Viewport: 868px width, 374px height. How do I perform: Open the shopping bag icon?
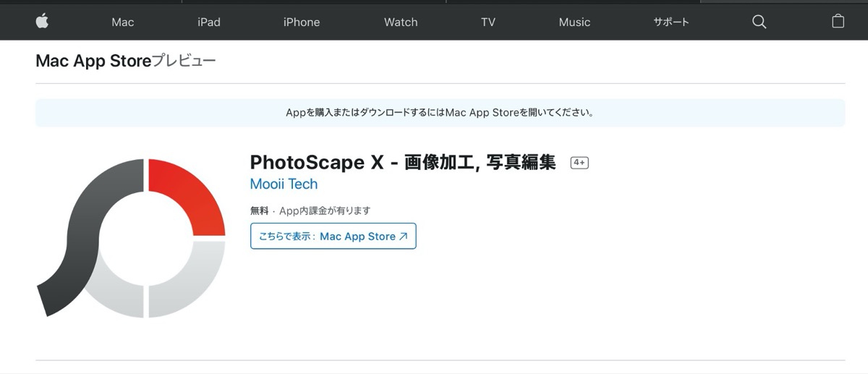838,21
